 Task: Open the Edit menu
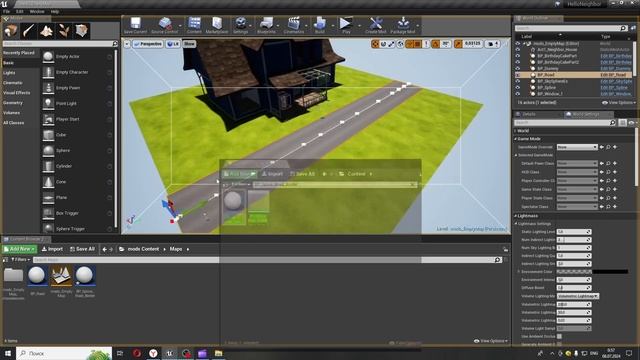click(x=19, y=11)
